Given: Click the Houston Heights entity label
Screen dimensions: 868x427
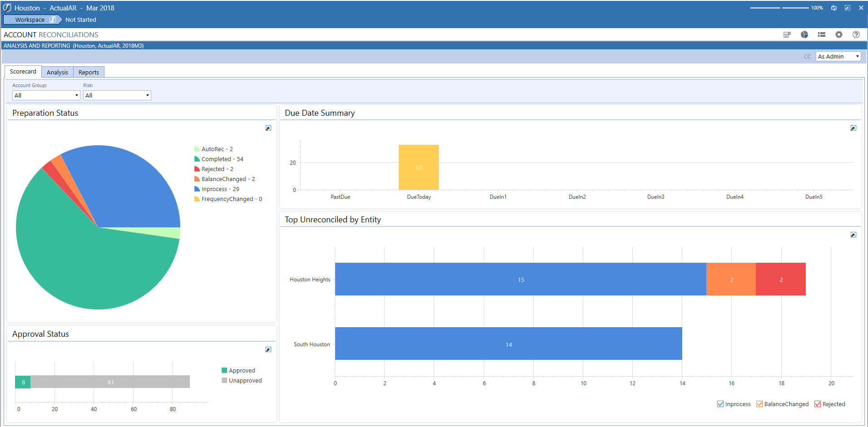Looking at the screenshot, I should 310,280.
